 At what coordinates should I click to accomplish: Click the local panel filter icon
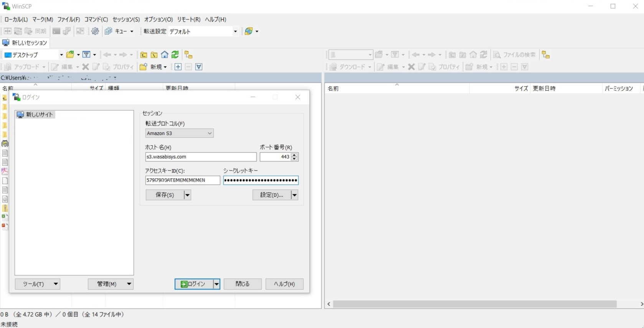point(87,55)
